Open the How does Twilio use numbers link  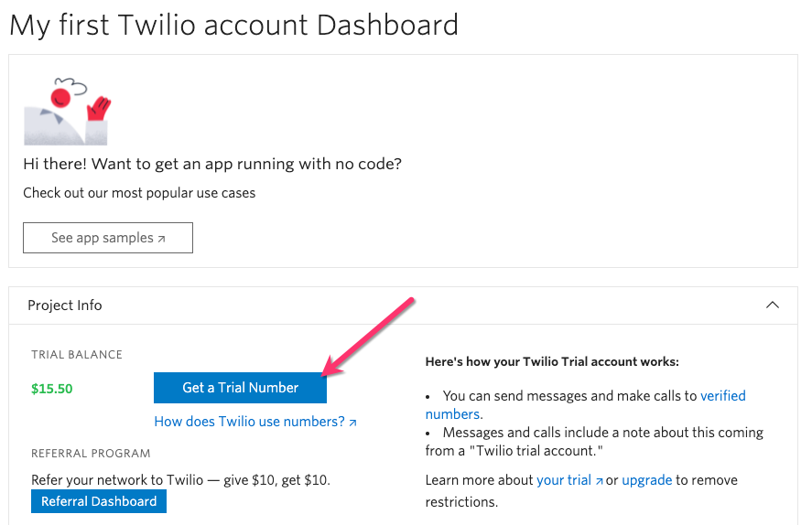249,422
